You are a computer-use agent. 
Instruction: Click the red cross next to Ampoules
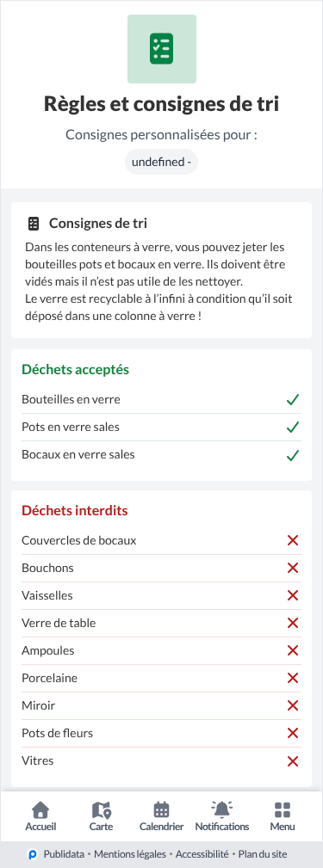pos(293,650)
